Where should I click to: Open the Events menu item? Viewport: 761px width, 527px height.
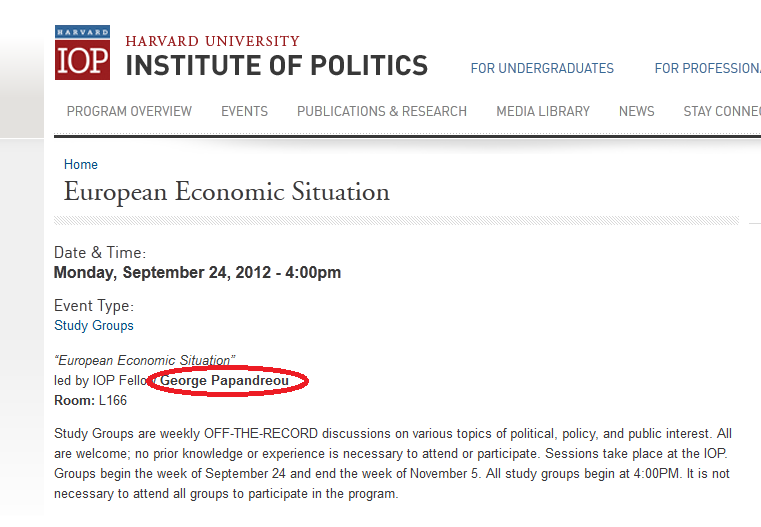(244, 111)
